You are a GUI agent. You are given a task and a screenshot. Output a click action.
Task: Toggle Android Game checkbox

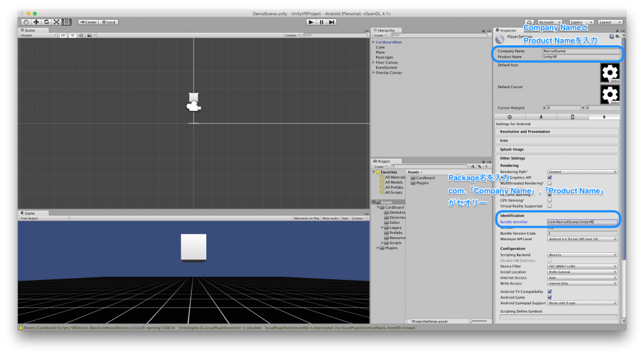point(550,298)
